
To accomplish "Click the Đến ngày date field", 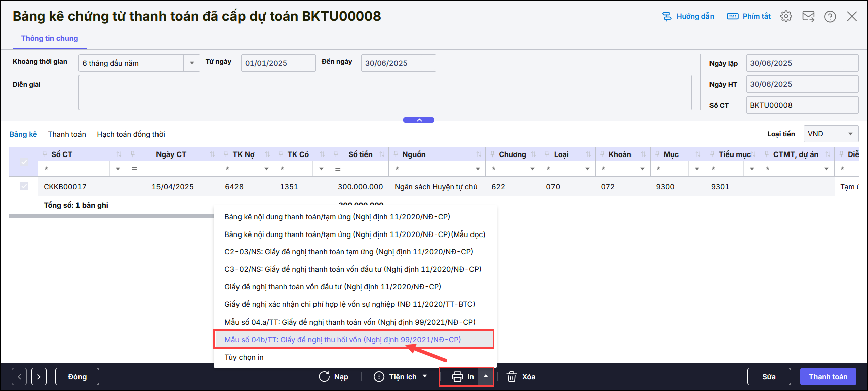I will (399, 63).
